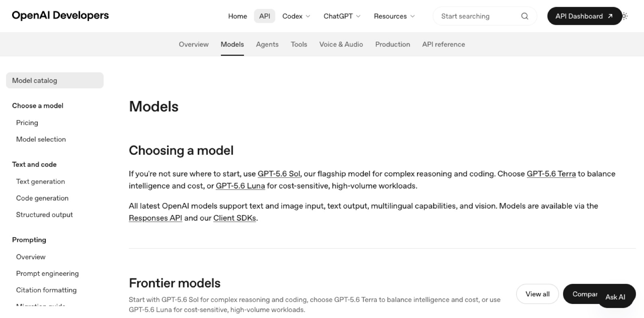Follow the GPT-5.6 Sol link
Image resolution: width=644 pixels, height=318 pixels.
coord(279,174)
